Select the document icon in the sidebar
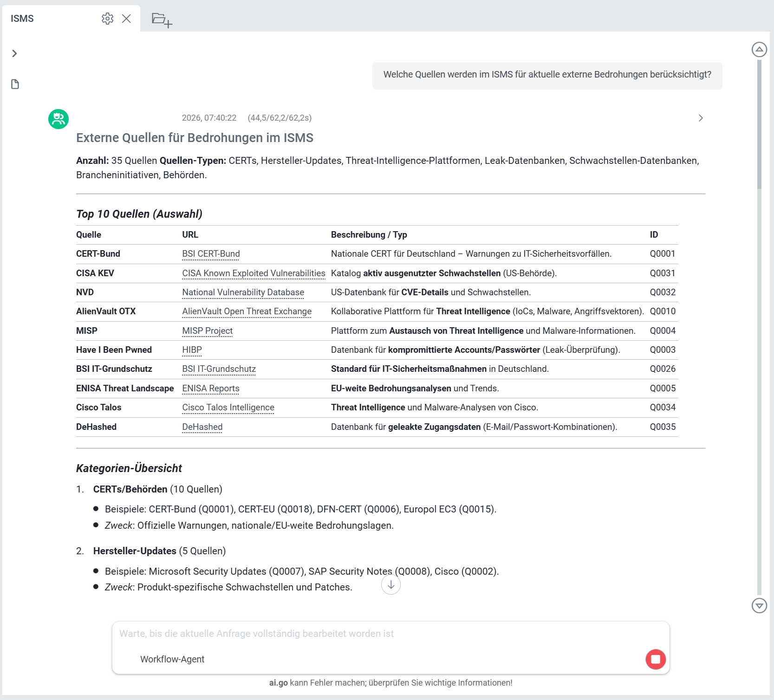 click(x=14, y=84)
